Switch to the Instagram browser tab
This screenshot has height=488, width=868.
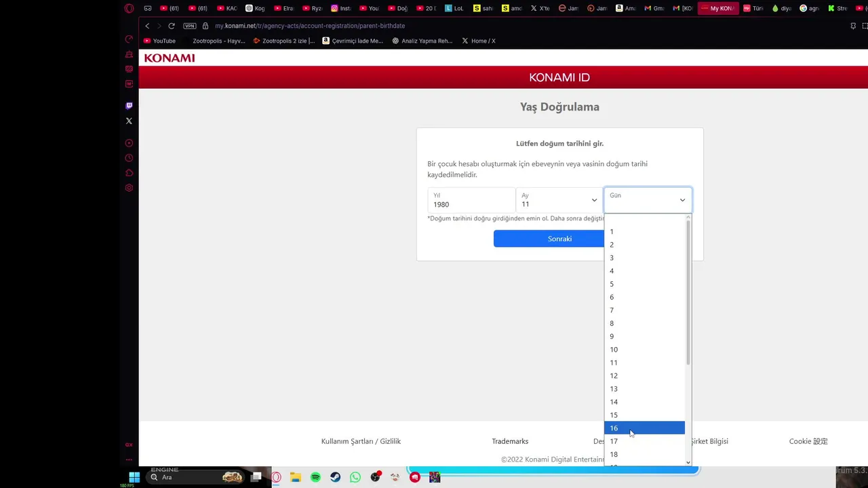(x=341, y=8)
